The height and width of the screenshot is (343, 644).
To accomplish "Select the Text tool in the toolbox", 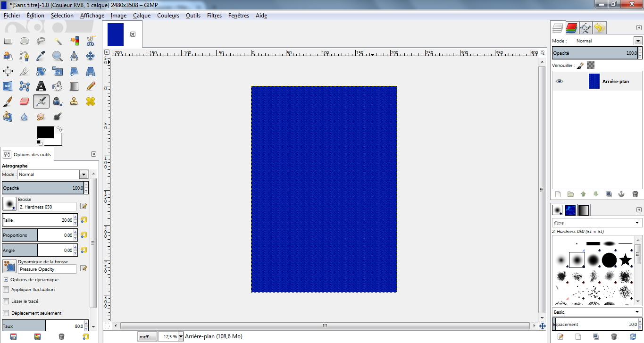I will (x=41, y=86).
